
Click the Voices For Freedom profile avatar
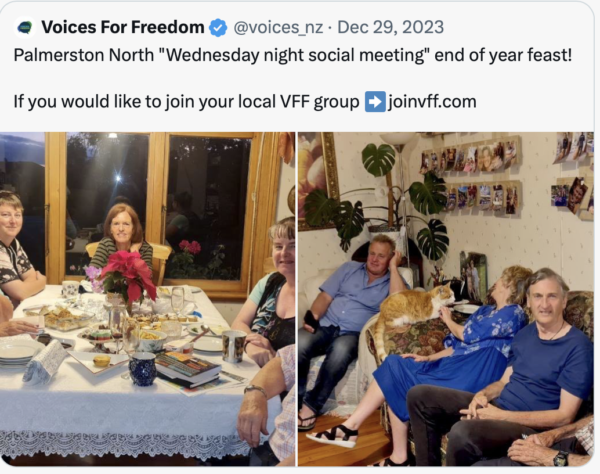[24, 27]
